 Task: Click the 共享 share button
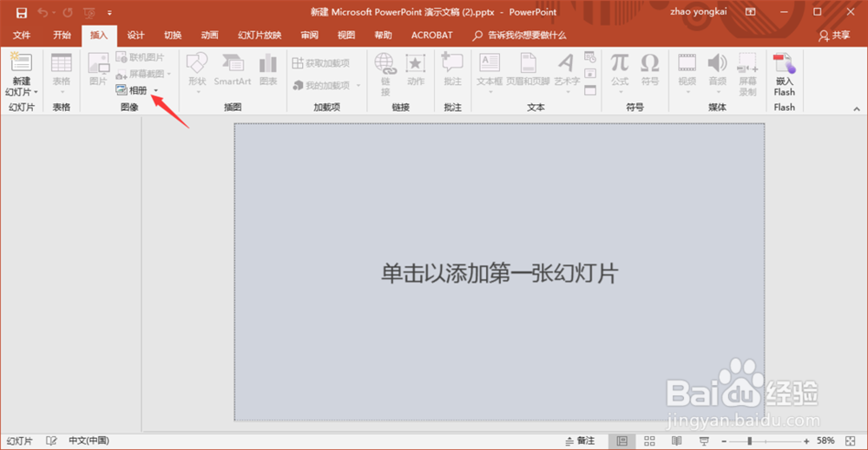(834, 36)
